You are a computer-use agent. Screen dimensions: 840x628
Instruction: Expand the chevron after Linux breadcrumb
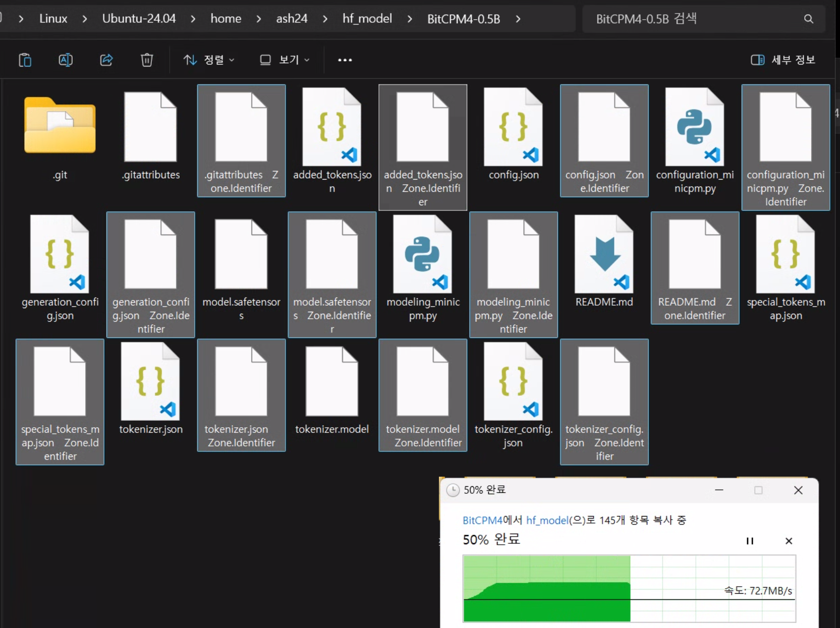85,19
